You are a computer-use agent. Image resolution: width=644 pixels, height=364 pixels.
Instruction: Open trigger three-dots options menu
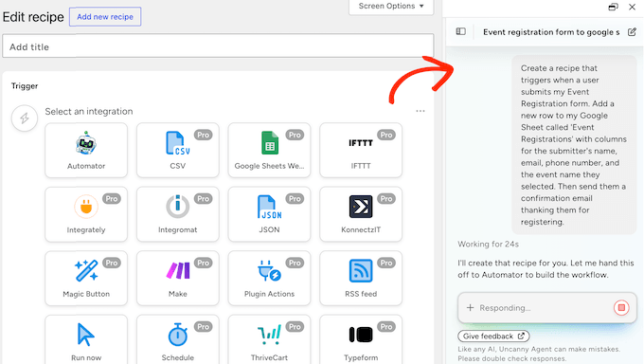(x=420, y=111)
